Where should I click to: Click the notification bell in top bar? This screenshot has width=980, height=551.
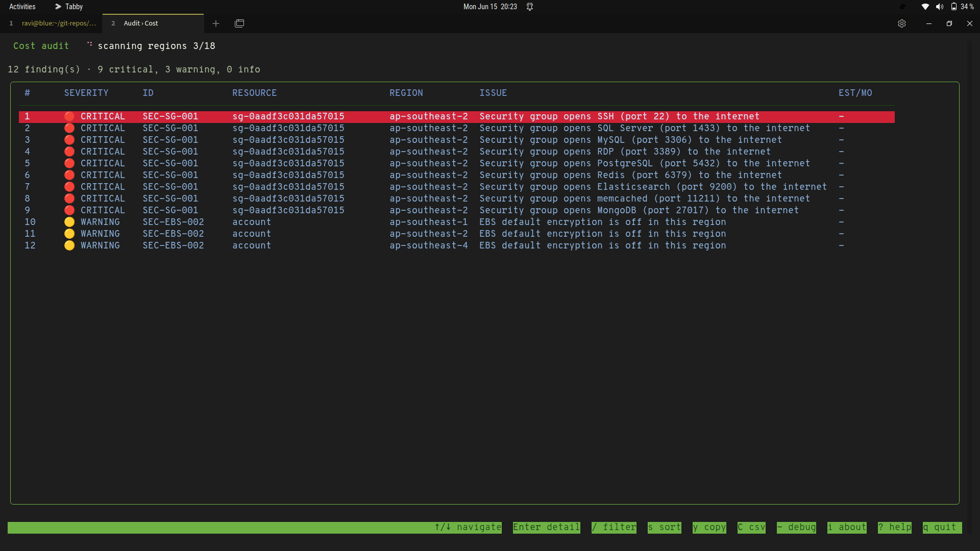[530, 7]
